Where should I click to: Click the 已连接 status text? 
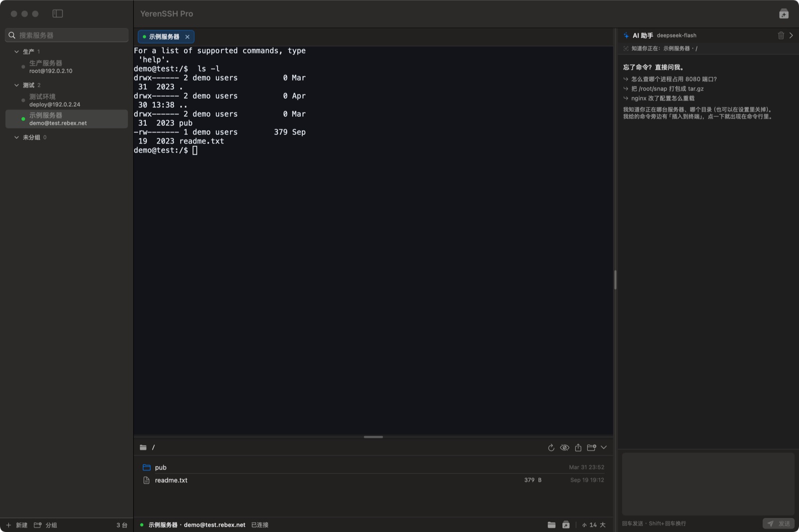point(260,525)
